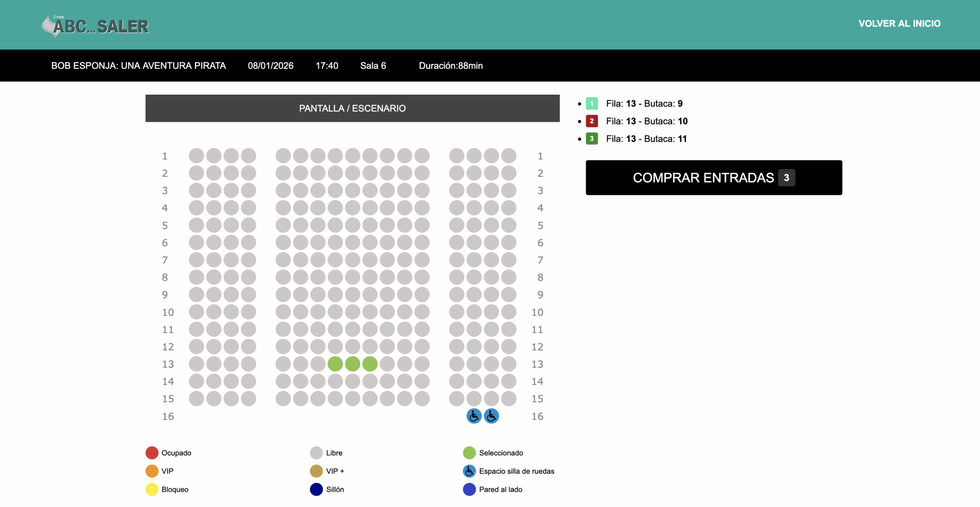The image size is (980, 507).
Task: Deselect the last green seat in row 13
Action: [370, 364]
